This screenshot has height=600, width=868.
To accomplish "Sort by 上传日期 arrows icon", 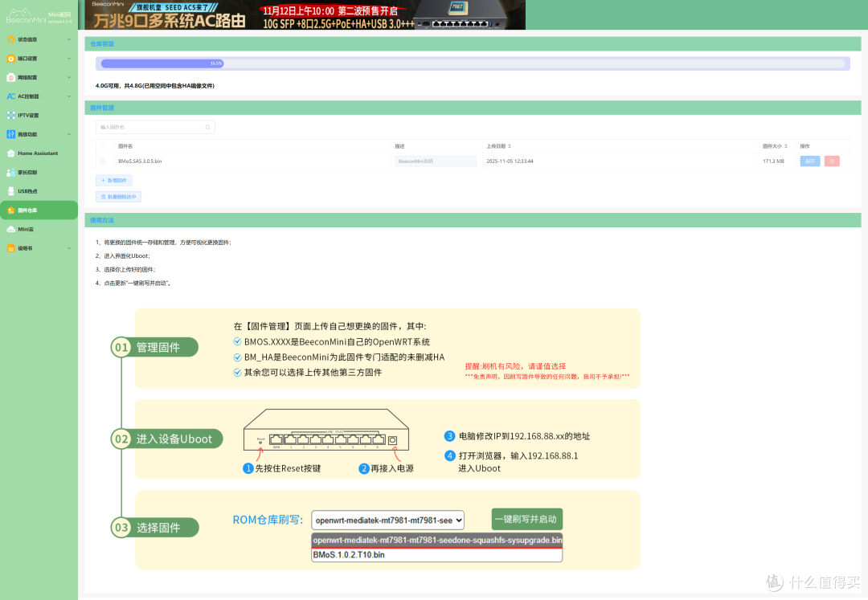I will pos(510,146).
